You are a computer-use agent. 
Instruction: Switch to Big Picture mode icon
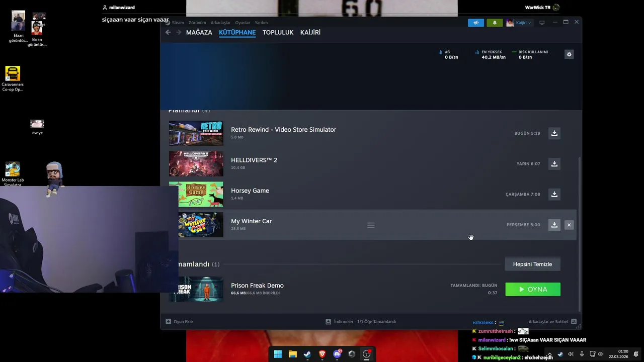click(542, 23)
